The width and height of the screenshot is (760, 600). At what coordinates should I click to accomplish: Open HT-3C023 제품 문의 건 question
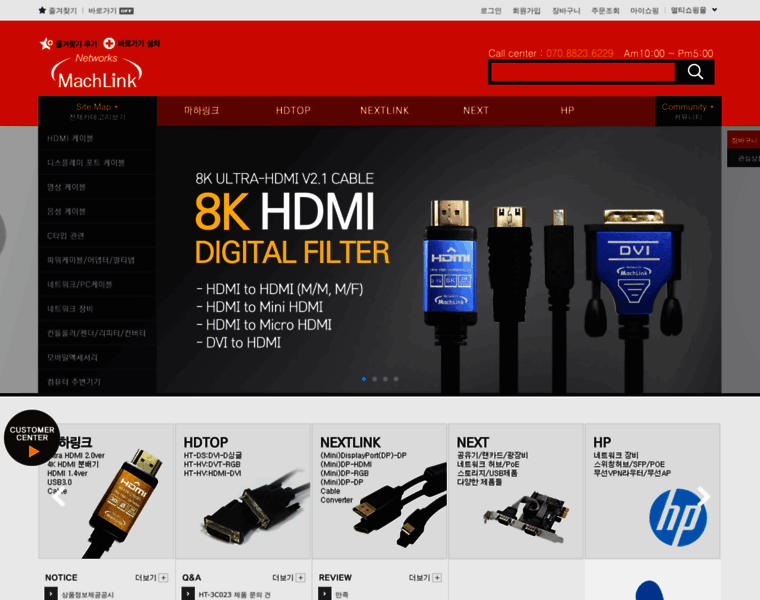(x=234, y=595)
